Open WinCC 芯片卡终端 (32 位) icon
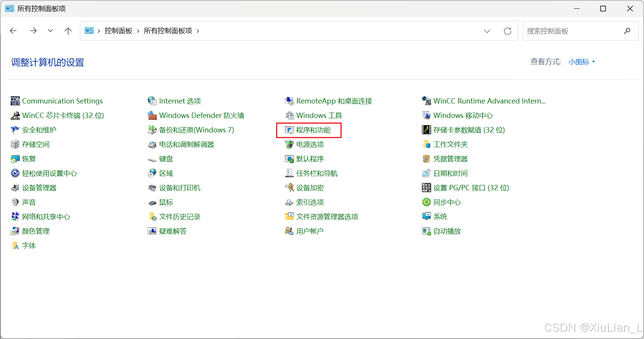This screenshot has width=644, height=339. pyautogui.click(x=15, y=115)
